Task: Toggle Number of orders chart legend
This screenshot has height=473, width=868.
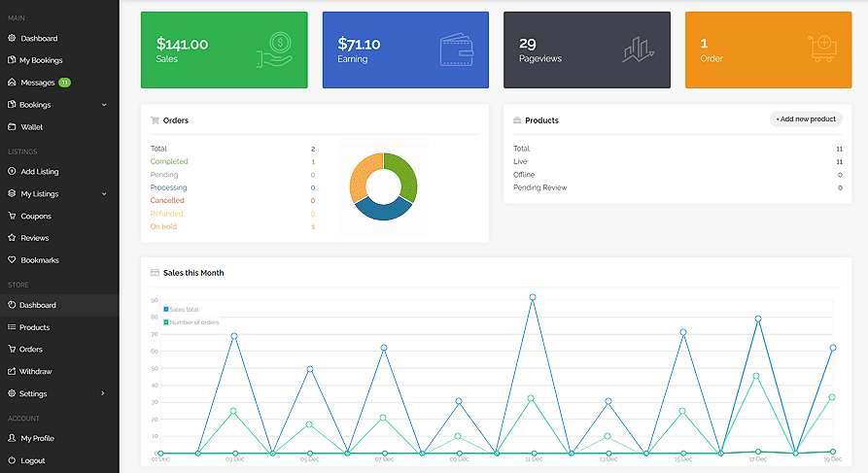Action: click(x=191, y=321)
